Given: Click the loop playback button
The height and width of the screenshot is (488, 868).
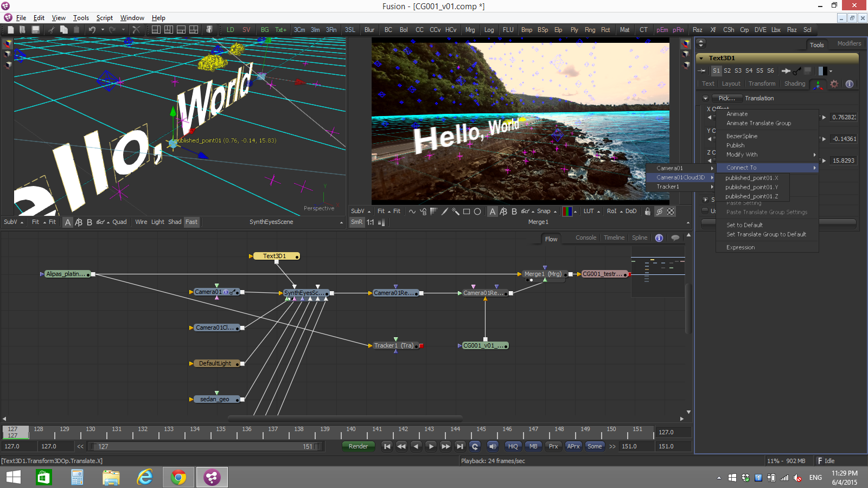Looking at the screenshot, I should tap(475, 446).
